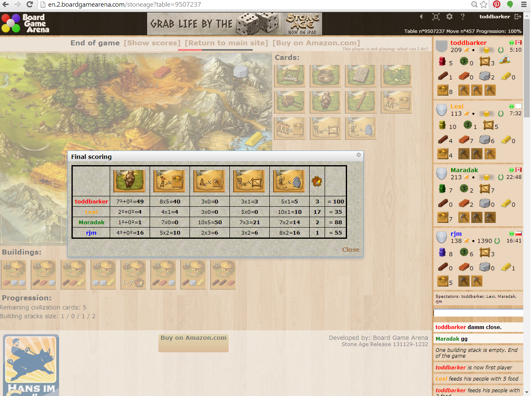The height and width of the screenshot is (396, 532).
Task: Log out via the exit door icon
Action: [x=518, y=16]
